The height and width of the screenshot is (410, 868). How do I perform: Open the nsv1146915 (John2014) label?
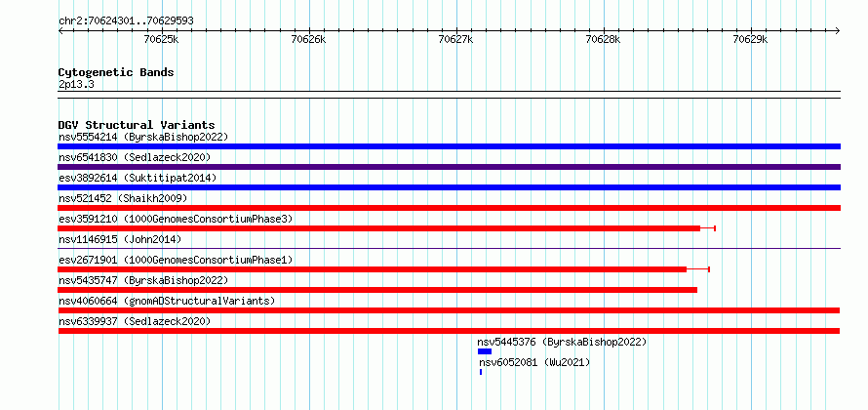[x=120, y=239]
